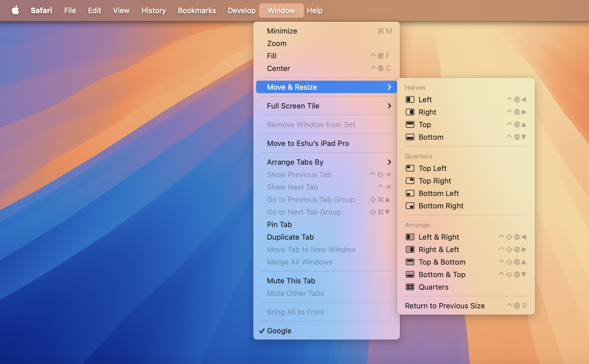Choose Move to Eshu's iPad Pro
589x364 pixels.
(327, 143)
